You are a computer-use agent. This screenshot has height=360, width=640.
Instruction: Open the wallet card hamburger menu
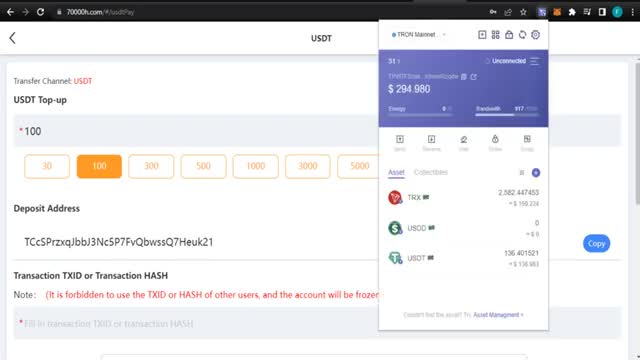click(534, 61)
